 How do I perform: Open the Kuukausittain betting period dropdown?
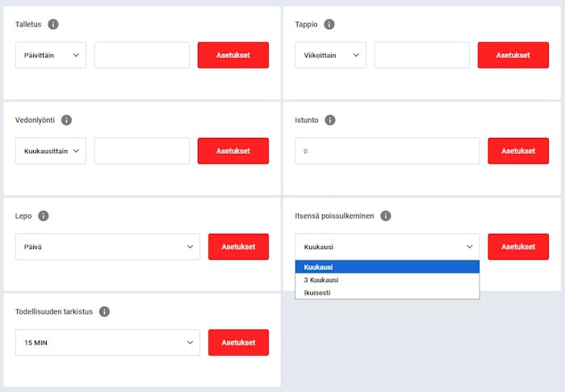point(51,151)
